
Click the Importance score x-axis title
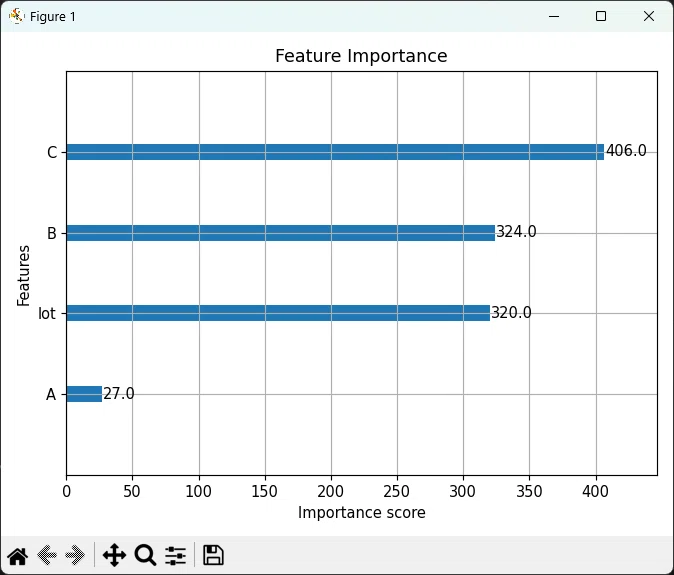(x=362, y=513)
